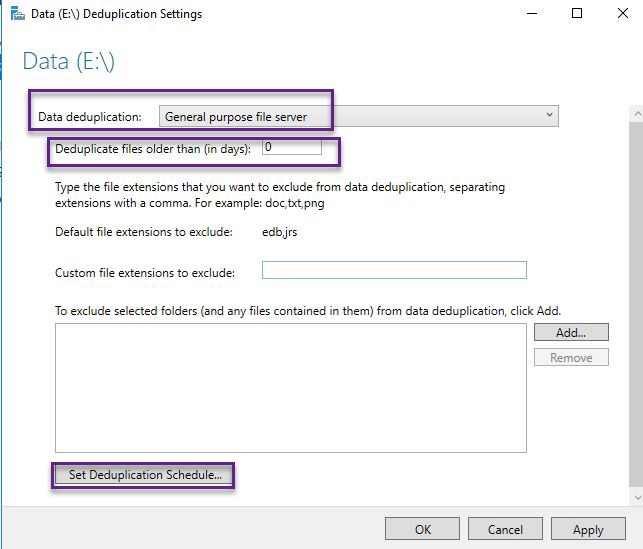Open Set Deduplication Schedule
The image size is (643, 549).
pos(144,475)
